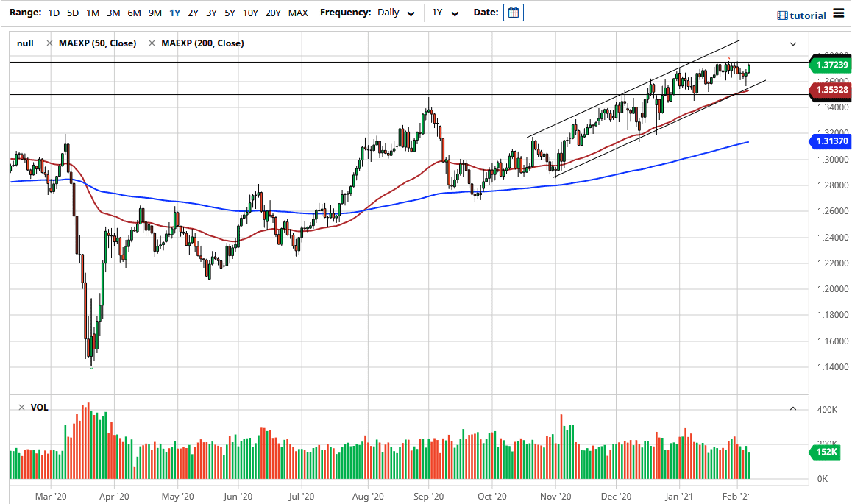
Task: Select the MAX range
Action: (x=298, y=13)
